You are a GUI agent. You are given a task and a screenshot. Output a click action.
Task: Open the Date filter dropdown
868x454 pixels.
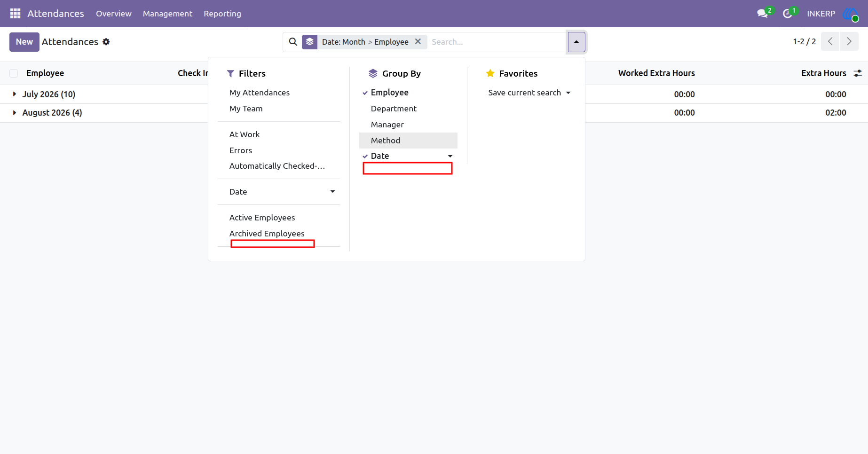[x=279, y=192]
